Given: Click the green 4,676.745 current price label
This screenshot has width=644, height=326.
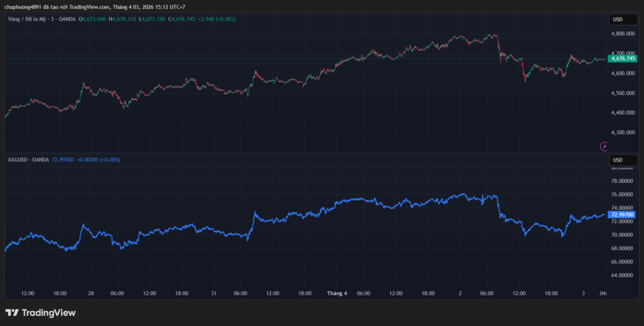Looking at the screenshot, I should click(623, 58).
